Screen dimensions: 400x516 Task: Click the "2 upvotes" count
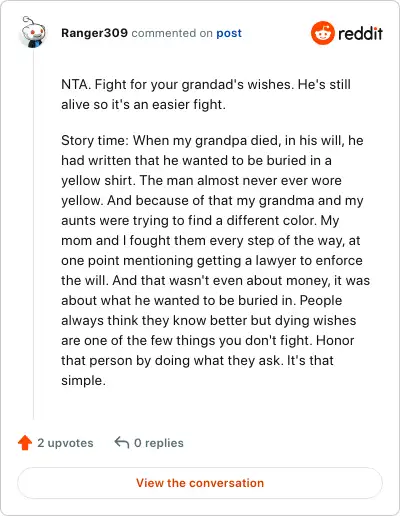pos(65,443)
